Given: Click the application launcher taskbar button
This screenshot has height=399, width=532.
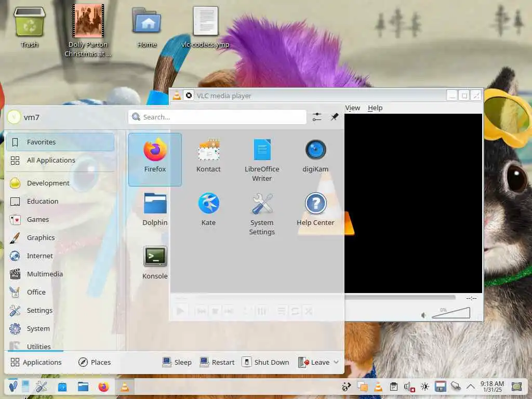Looking at the screenshot, I should pyautogui.click(x=13, y=387).
